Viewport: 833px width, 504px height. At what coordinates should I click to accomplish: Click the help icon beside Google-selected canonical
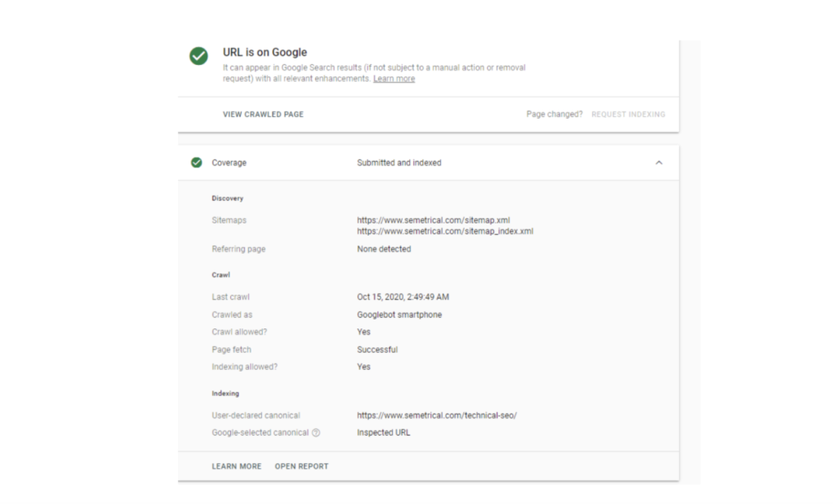pos(316,432)
